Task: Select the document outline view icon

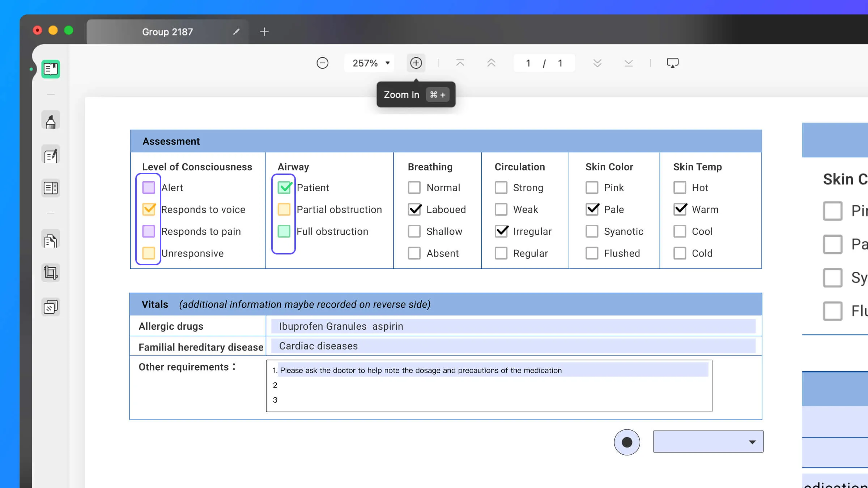Action: click(x=51, y=188)
